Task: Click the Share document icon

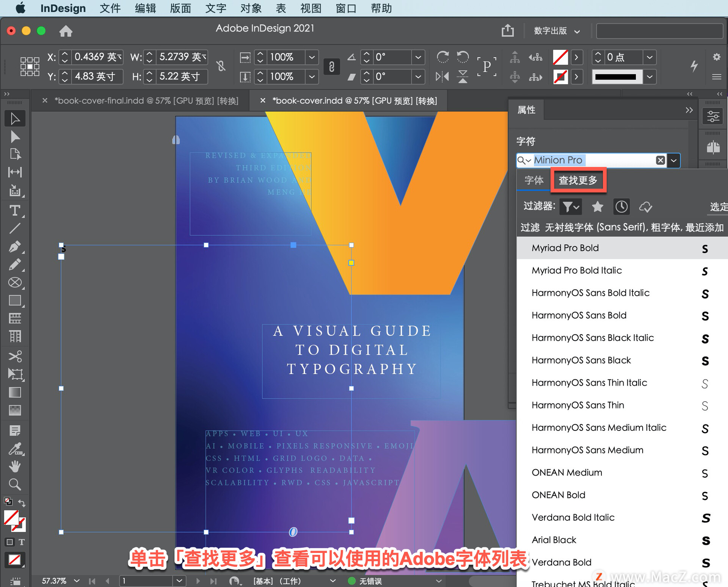Action: click(507, 30)
